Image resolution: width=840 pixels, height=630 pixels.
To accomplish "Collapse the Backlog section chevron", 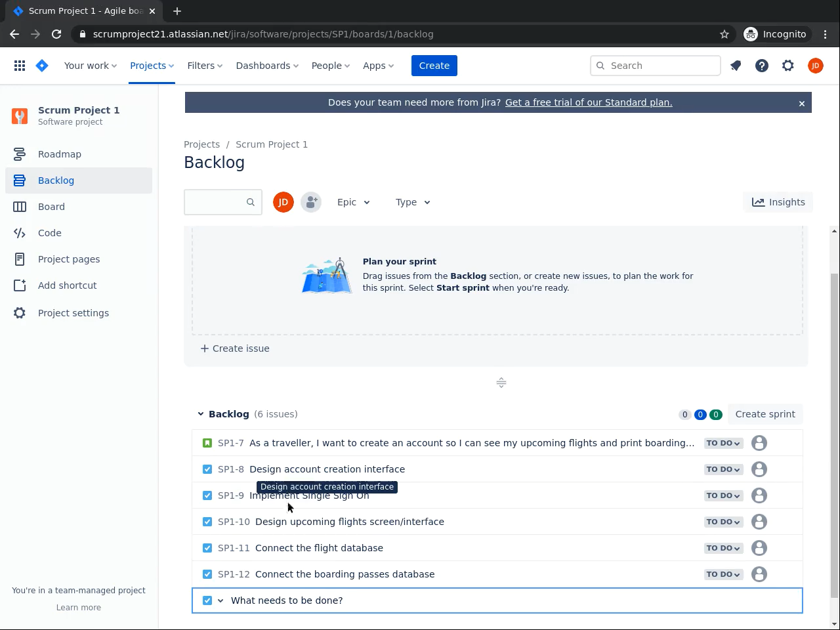I will (201, 414).
